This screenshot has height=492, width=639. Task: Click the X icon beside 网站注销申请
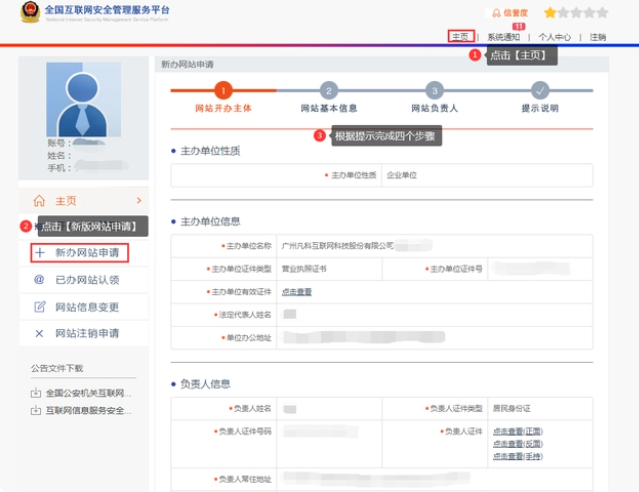point(40,333)
